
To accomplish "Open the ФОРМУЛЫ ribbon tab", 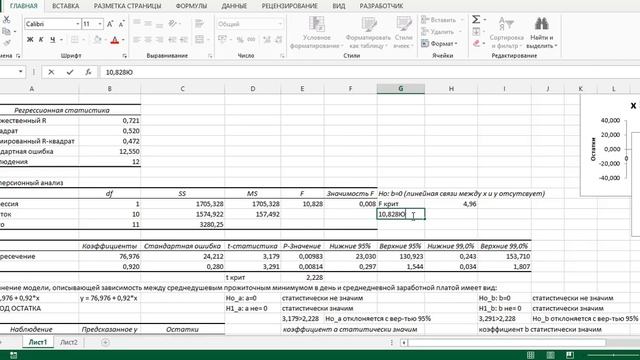I will (191, 6).
